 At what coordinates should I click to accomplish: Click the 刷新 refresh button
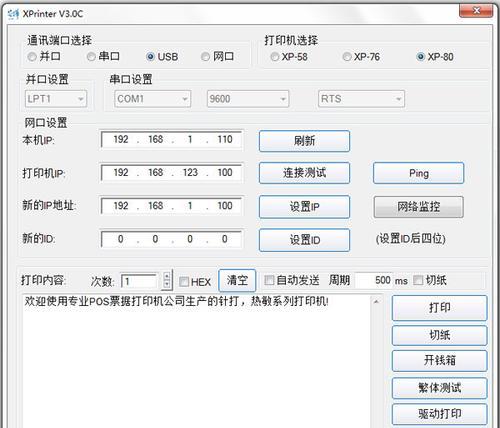304,141
